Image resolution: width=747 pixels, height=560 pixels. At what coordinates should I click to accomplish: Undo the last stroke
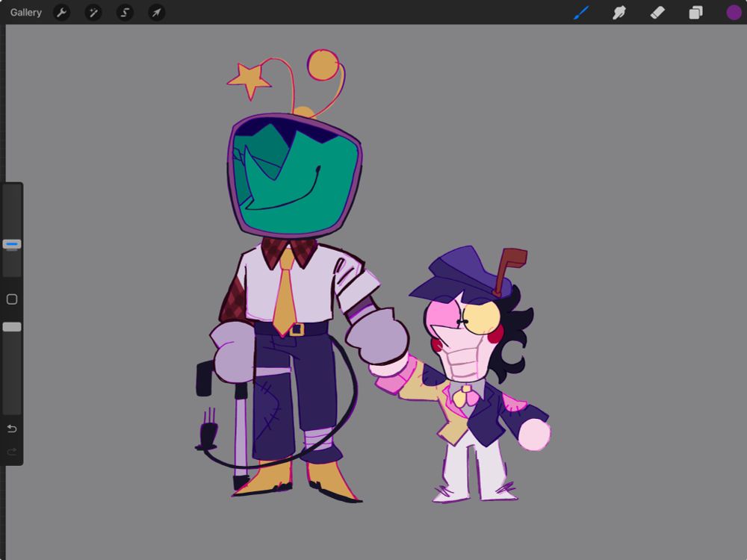coord(12,429)
